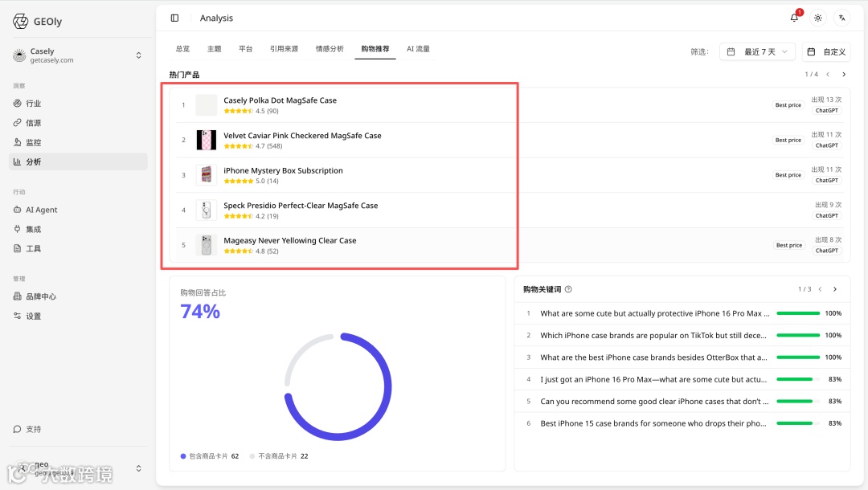Go to previous page of 购物关键词
The width and height of the screenshot is (868, 490).
[x=821, y=289]
